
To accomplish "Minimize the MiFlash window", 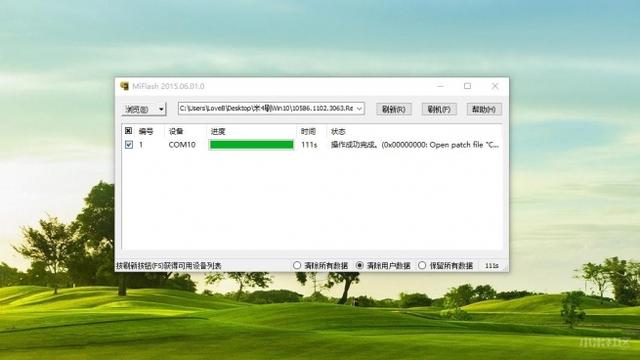I will point(440,86).
